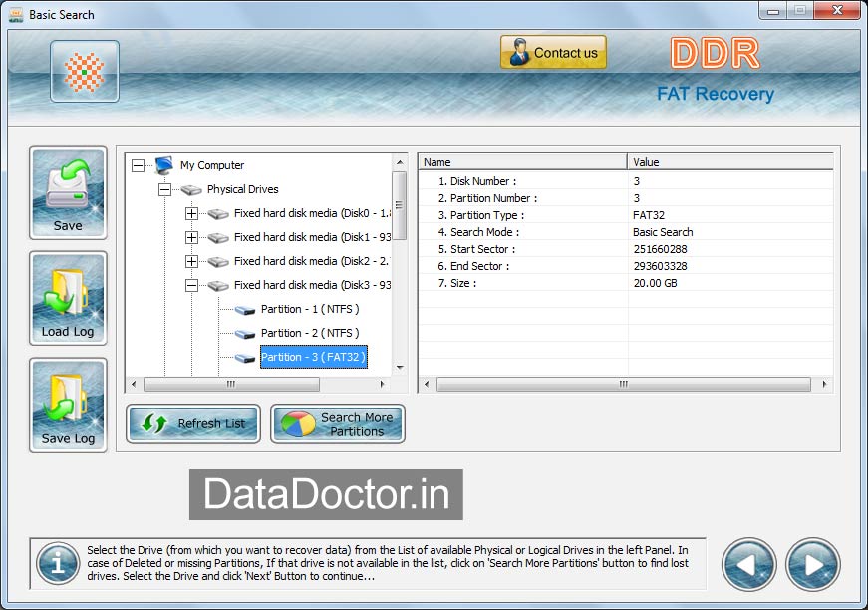Image resolution: width=868 pixels, height=610 pixels.
Task: Select Partition - 1 (NTFS)
Action: coord(310,309)
